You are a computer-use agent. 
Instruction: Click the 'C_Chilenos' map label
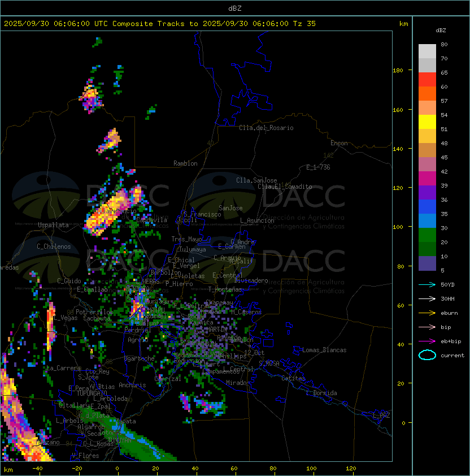click(x=54, y=246)
